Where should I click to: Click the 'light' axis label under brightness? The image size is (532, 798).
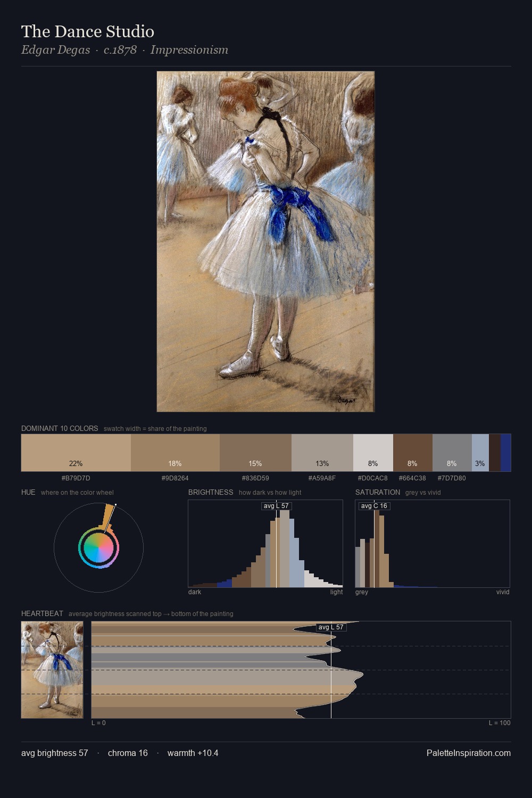click(x=336, y=592)
